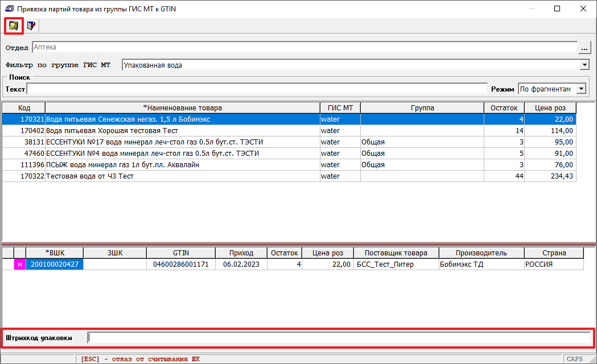Maximize the window
Screen dimensions: 597x364
click(x=557, y=9)
